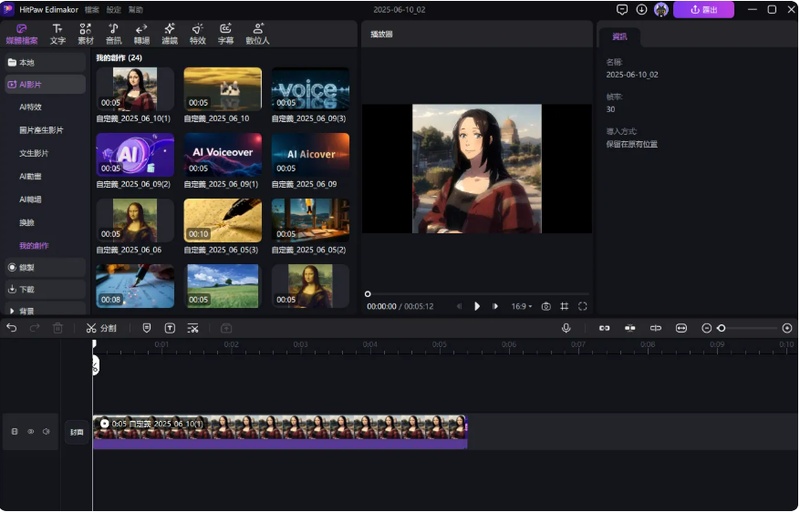Click the zoom-out minus on timeline
Viewport: 800px width, 512px height.
[707, 328]
